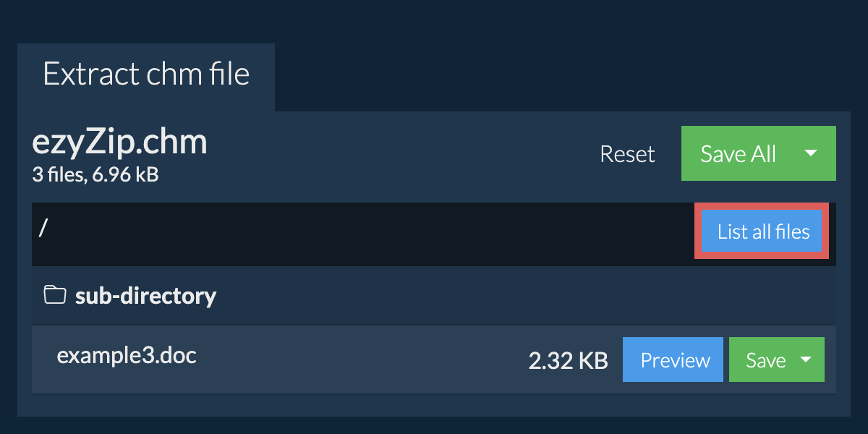Click the 2.32 KB file size label
Screen dimensions: 868x434
(568, 360)
